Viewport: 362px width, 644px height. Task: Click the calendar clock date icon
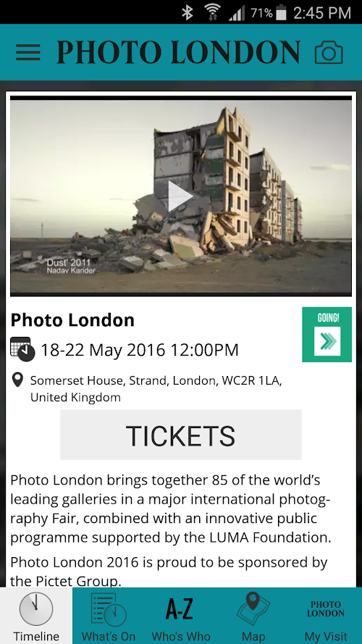pos(22,349)
